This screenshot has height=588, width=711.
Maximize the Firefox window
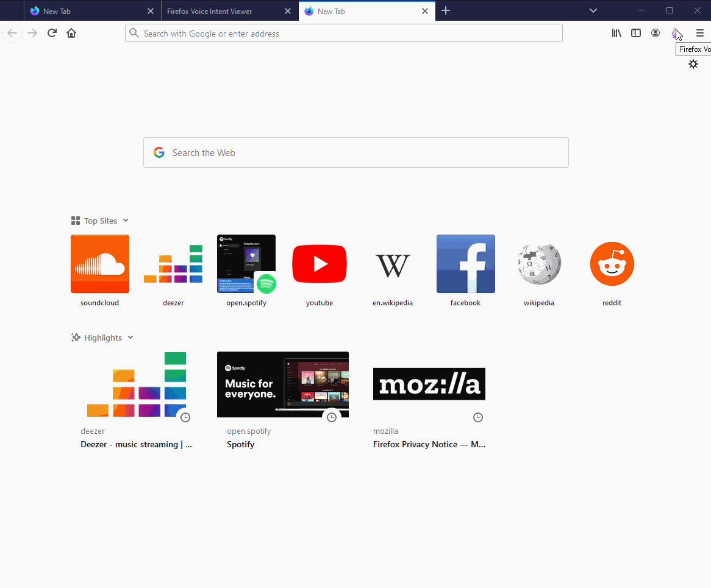pyautogui.click(x=670, y=10)
